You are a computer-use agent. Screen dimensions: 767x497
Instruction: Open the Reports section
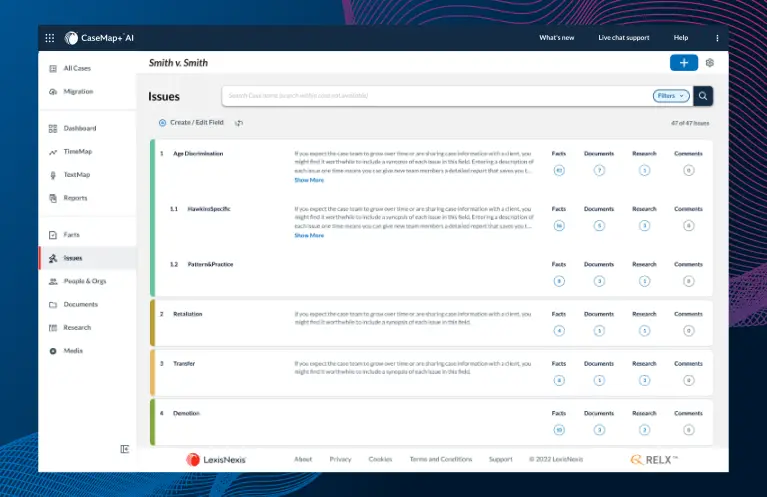pyautogui.click(x=75, y=198)
